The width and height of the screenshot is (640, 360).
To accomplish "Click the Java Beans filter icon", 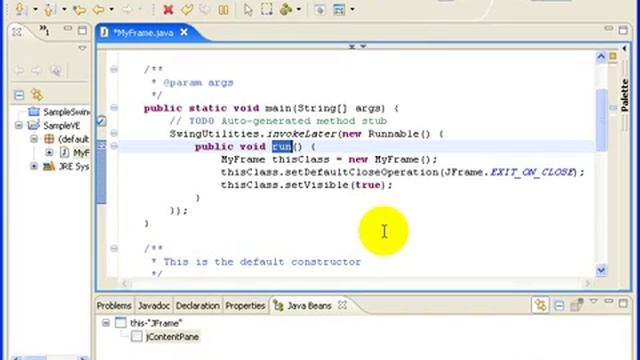I will click(576, 305).
